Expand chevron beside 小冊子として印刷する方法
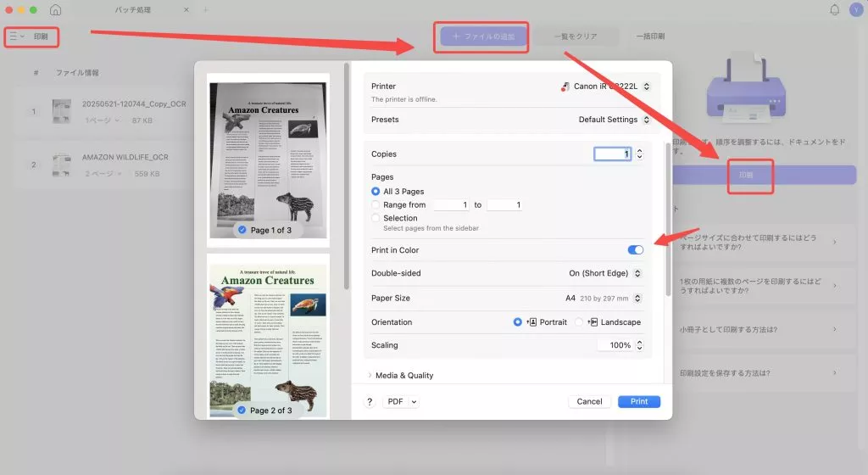Image resolution: width=868 pixels, height=475 pixels. [x=835, y=329]
